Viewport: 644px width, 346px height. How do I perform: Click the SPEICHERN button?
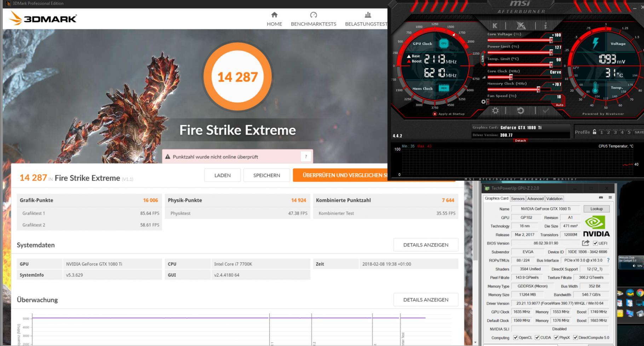[x=267, y=175]
